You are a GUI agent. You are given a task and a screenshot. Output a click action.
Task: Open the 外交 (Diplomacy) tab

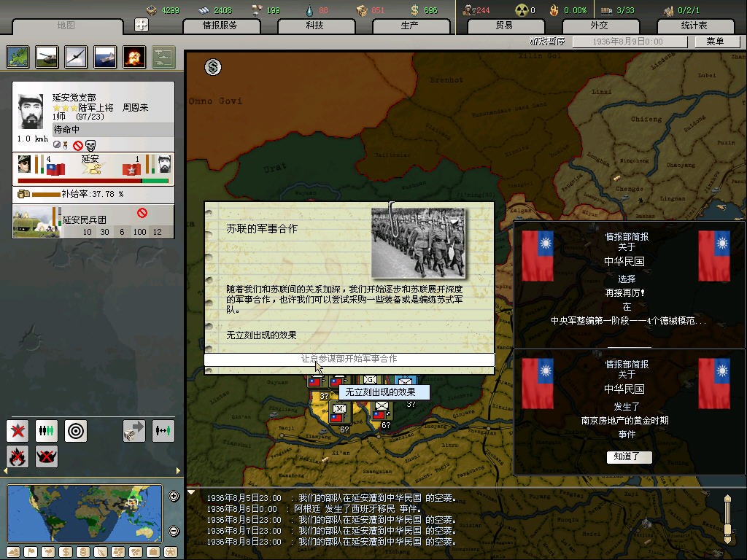click(x=599, y=26)
